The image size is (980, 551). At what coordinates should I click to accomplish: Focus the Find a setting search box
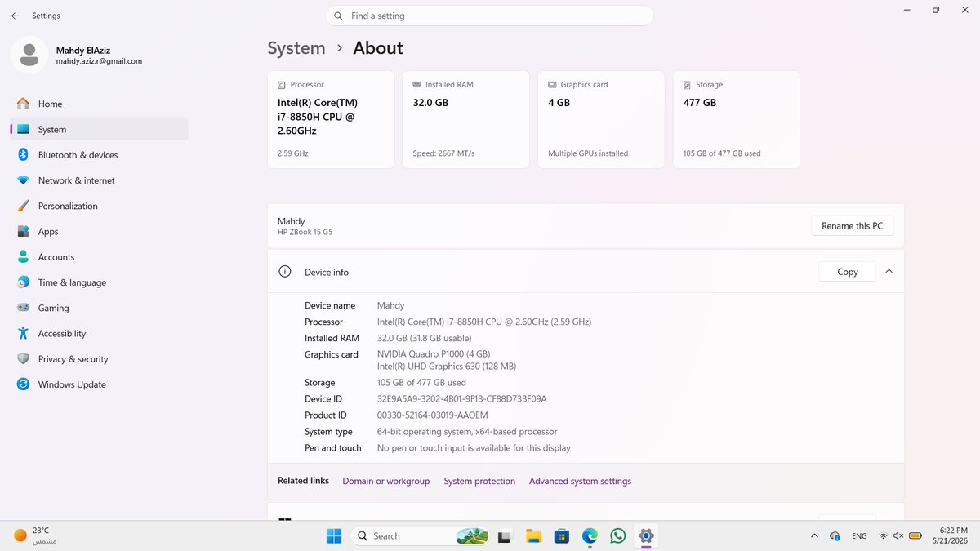tap(490, 16)
